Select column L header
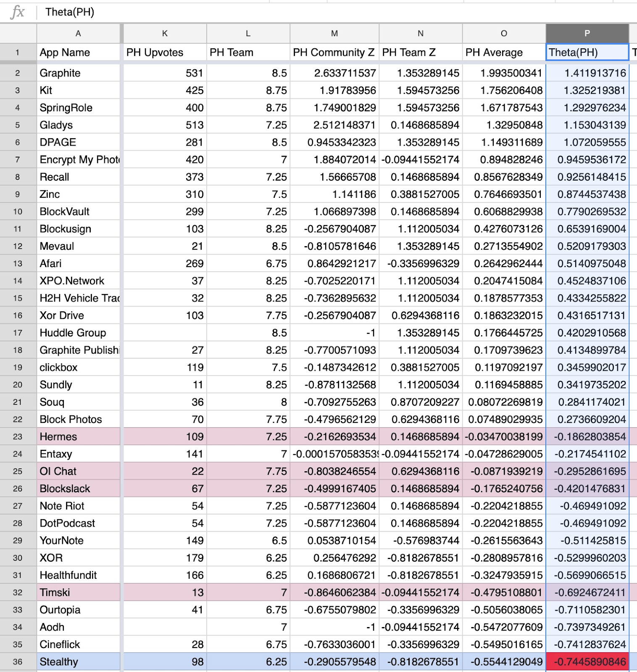637x672 pixels. click(x=248, y=33)
